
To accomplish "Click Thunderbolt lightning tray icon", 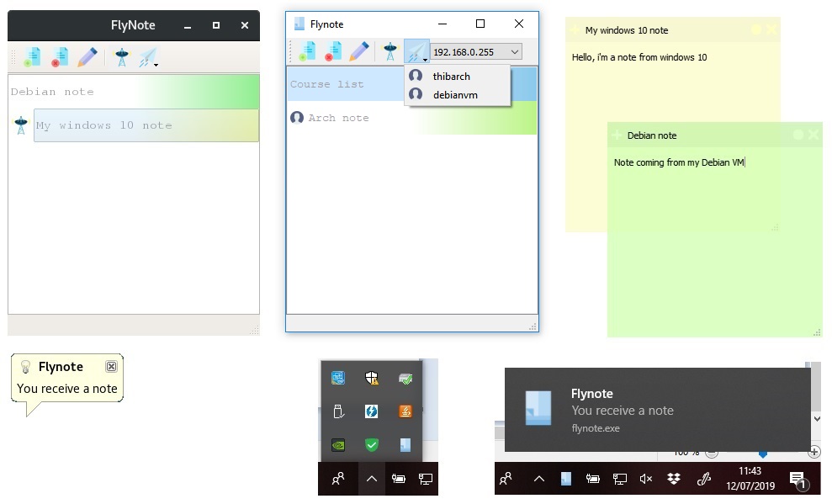I will tap(372, 411).
